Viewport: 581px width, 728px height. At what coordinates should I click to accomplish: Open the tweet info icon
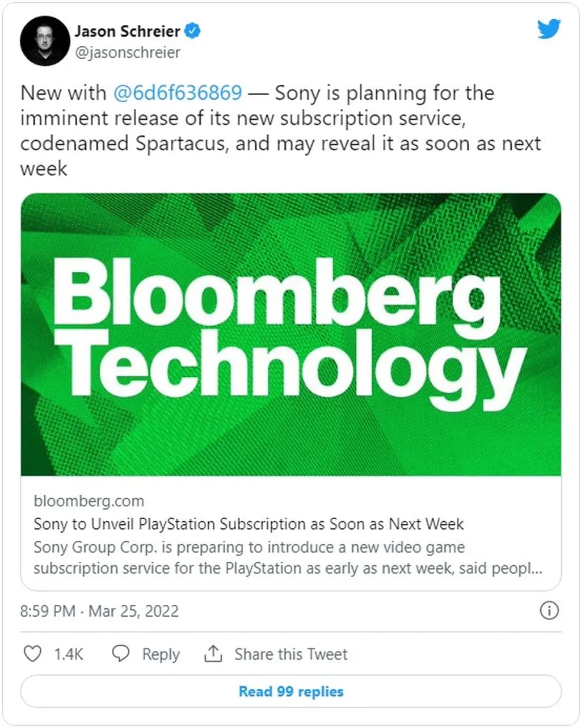coord(549,611)
